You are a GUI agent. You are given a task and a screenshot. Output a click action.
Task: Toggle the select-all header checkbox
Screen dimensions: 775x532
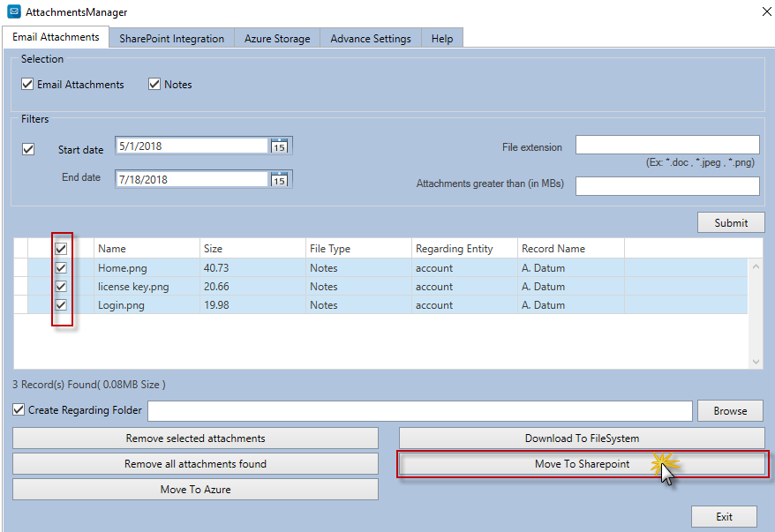(61, 249)
